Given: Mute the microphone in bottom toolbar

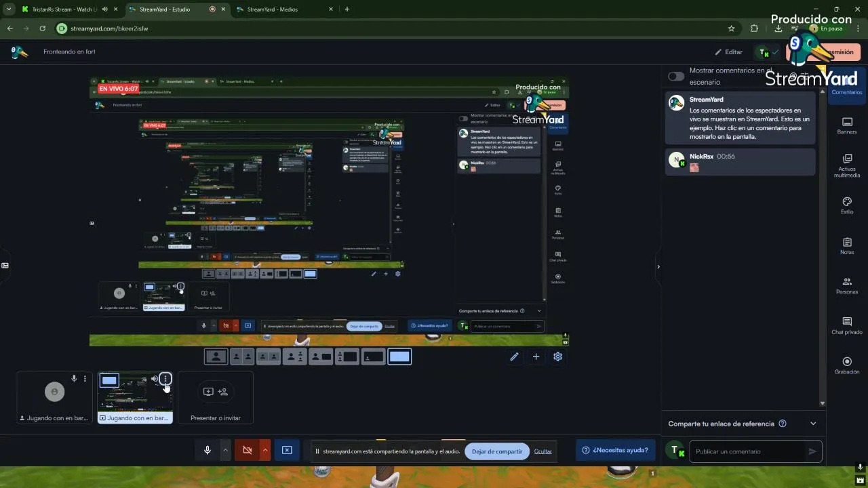Looking at the screenshot, I should click(208, 450).
